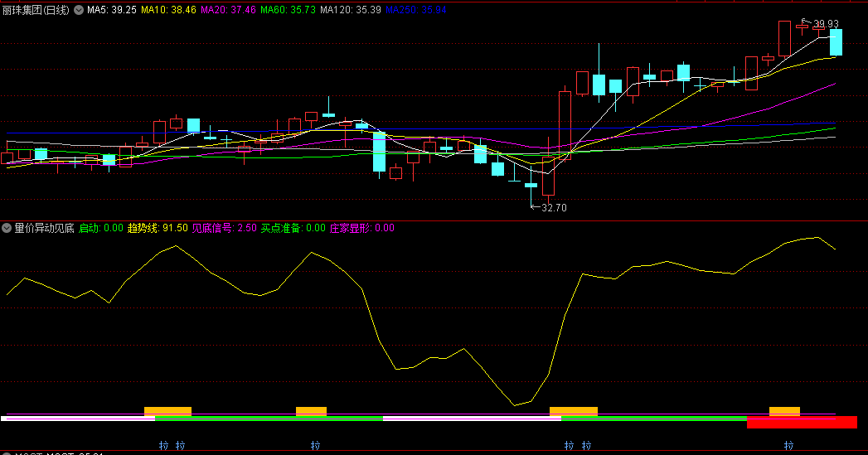Select the 启动 indicator value

pyautogui.click(x=100, y=228)
